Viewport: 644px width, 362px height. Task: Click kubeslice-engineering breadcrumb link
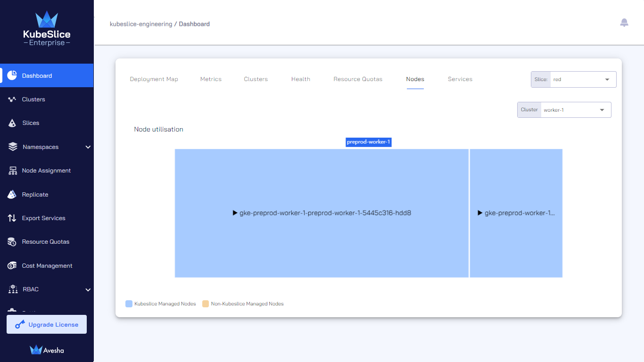pyautogui.click(x=141, y=24)
